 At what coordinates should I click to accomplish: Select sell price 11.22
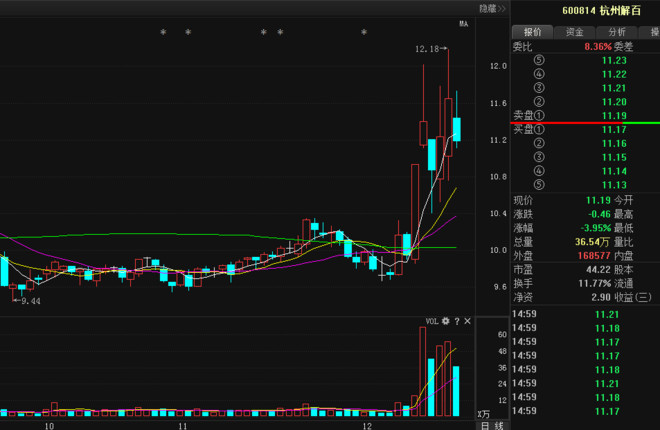click(x=614, y=74)
